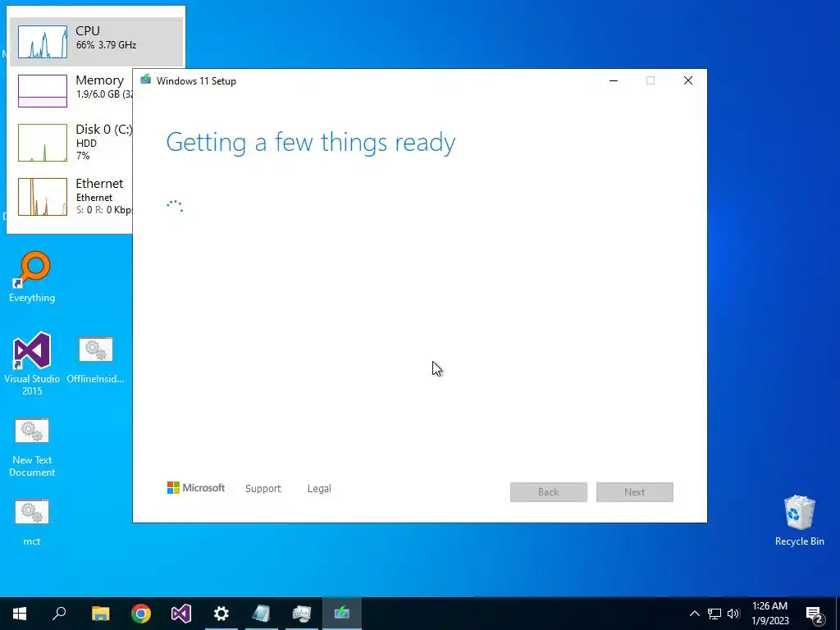Minimize the Windows 11 Setup window
Screen dimensions: 840x630
[x=614, y=81]
